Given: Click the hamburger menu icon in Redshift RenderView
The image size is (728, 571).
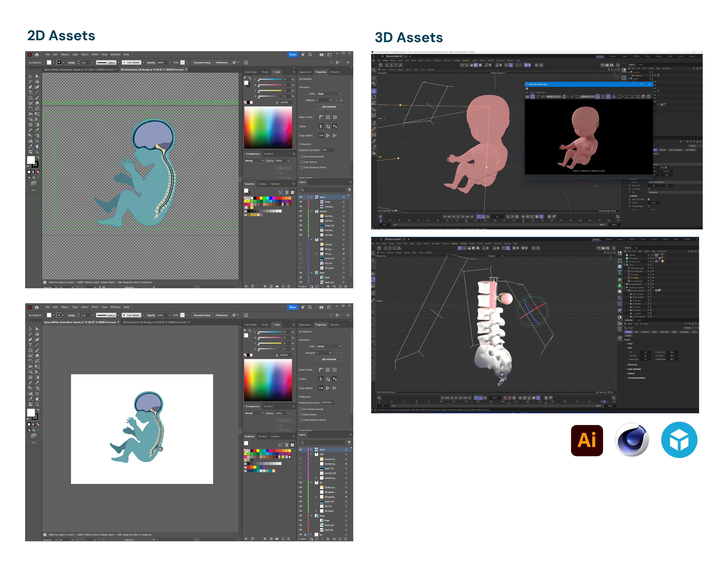Looking at the screenshot, I should coord(527,89).
